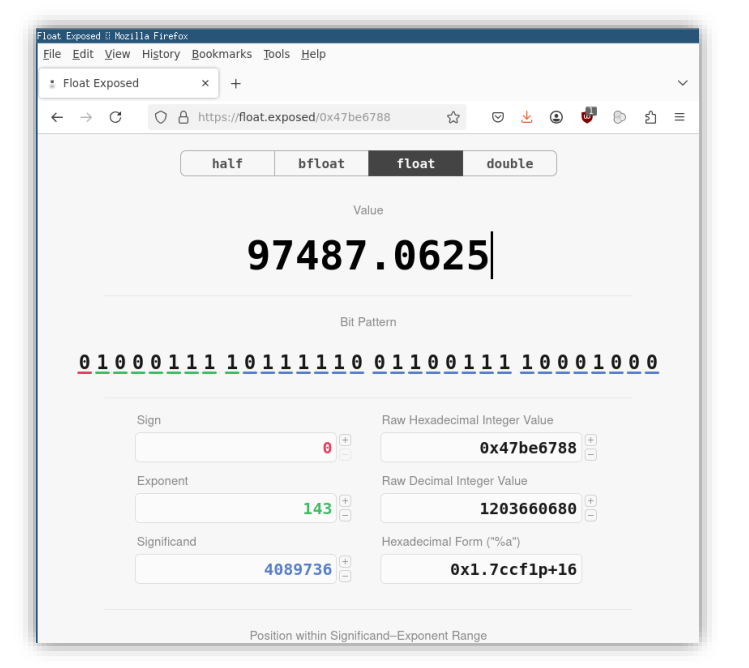The height and width of the screenshot is (668, 749).
Task: Click the Pocket save icon in toolbar
Action: tap(497, 117)
